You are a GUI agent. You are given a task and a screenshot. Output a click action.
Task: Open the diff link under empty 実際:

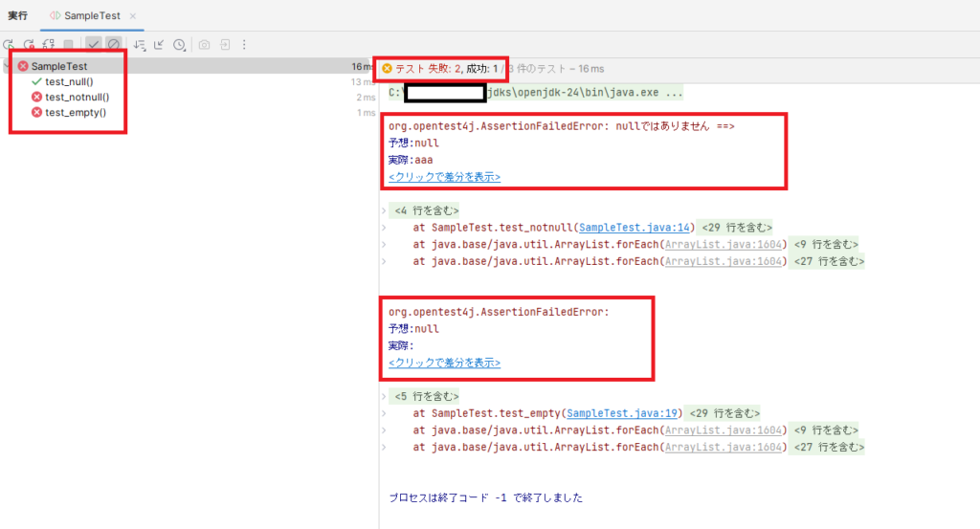click(x=444, y=363)
